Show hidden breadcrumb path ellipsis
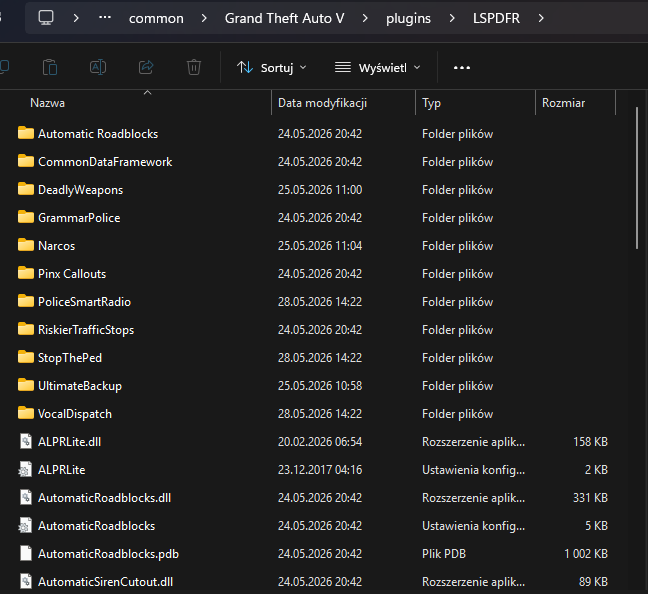 point(105,18)
